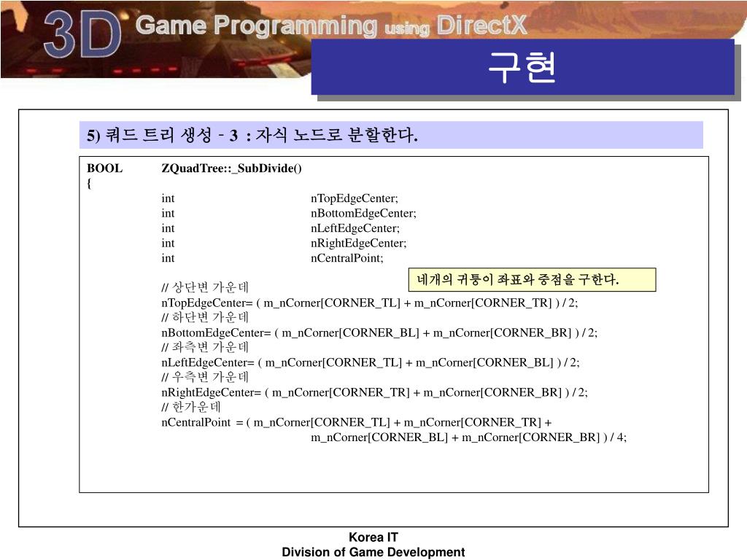
Task: Click yellow note '네개의 귀퉁이 좌표와 중점을 구한다.'
Action: coord(532,279)
